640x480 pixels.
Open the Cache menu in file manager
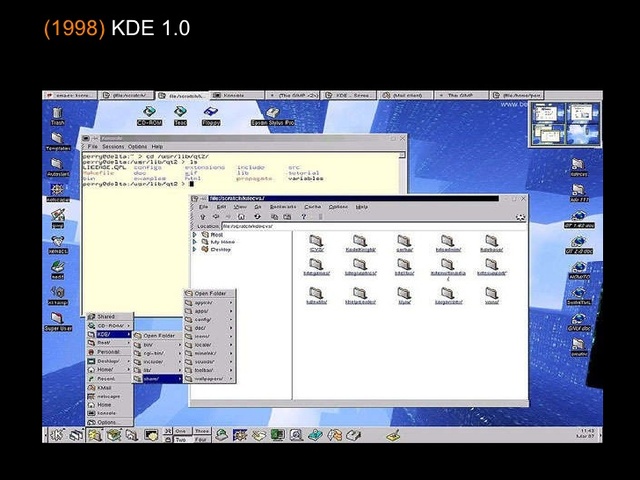[x=313, y=207]
